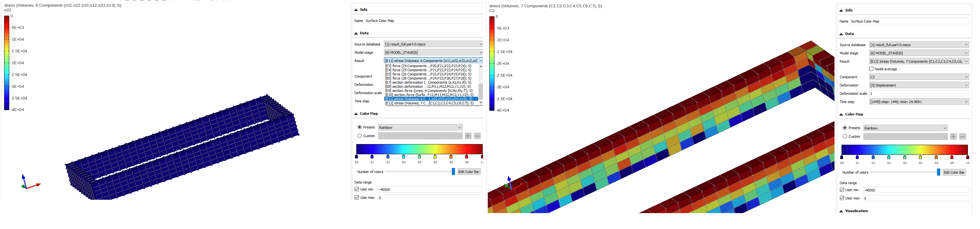Screen dimensions: 980x229
Task: Click the minus icon beside Custom in left panel
Action: pyautogui.click(x=478, y=136)
